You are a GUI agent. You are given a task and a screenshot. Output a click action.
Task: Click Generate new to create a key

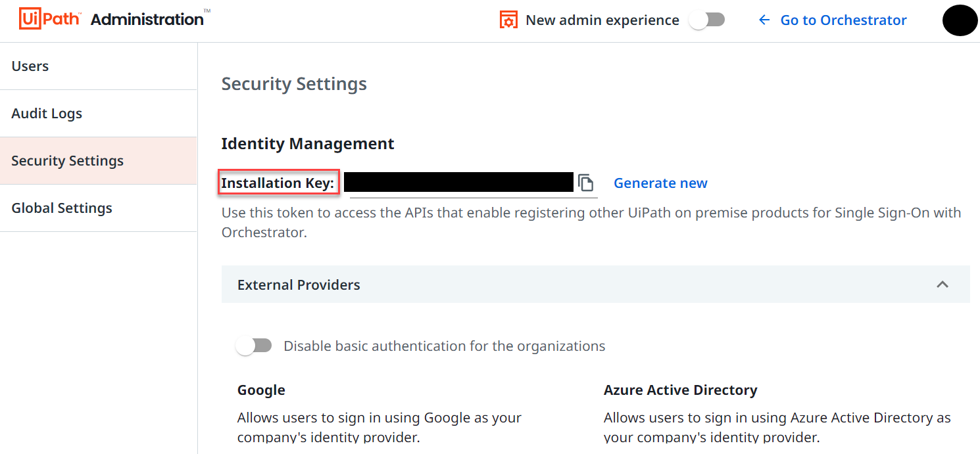tap(660, 183)
